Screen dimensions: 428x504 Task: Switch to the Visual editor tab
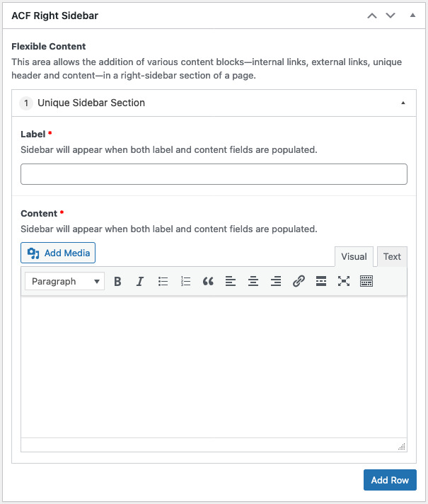(x=354, y=256)
